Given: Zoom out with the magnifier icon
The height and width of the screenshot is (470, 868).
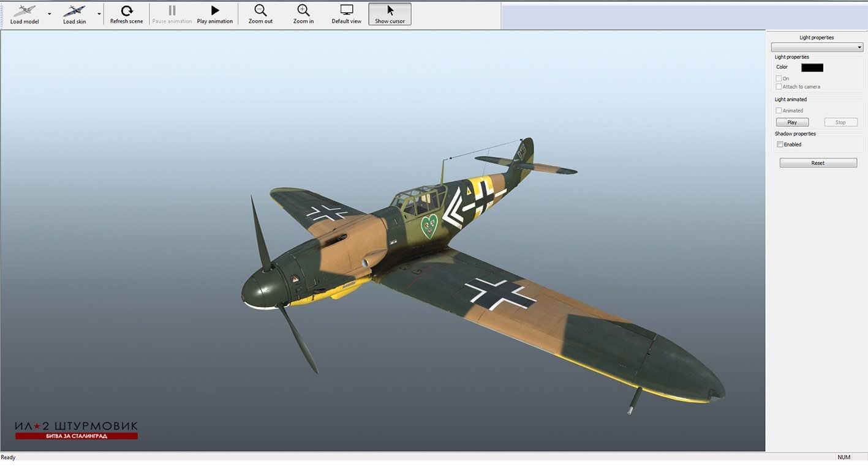Looking at the screenshot, I should 260,10.
